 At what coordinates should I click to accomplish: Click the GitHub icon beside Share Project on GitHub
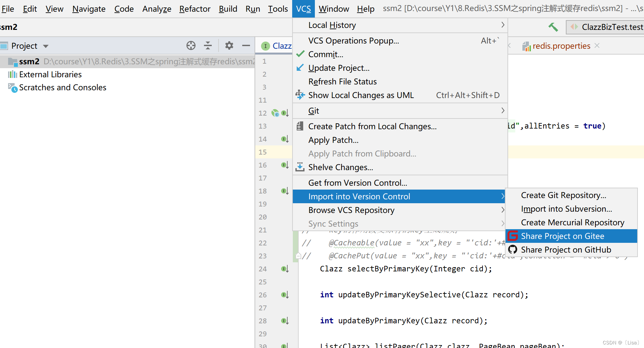(x=513, y=249)
